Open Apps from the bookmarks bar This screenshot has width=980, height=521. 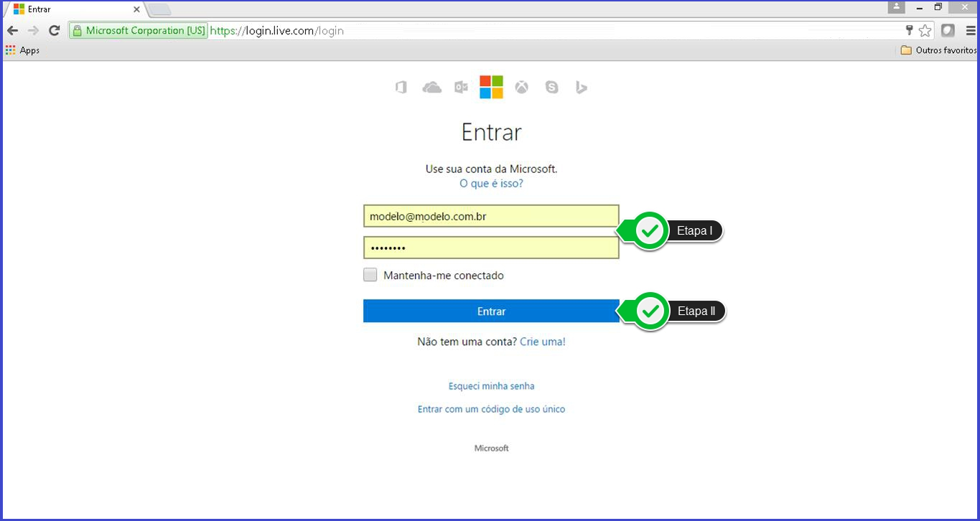click(x=22, y=50)
